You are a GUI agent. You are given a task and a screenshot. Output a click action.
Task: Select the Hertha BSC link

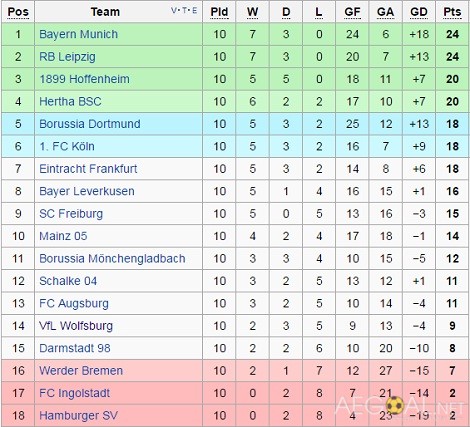[70, 101]
